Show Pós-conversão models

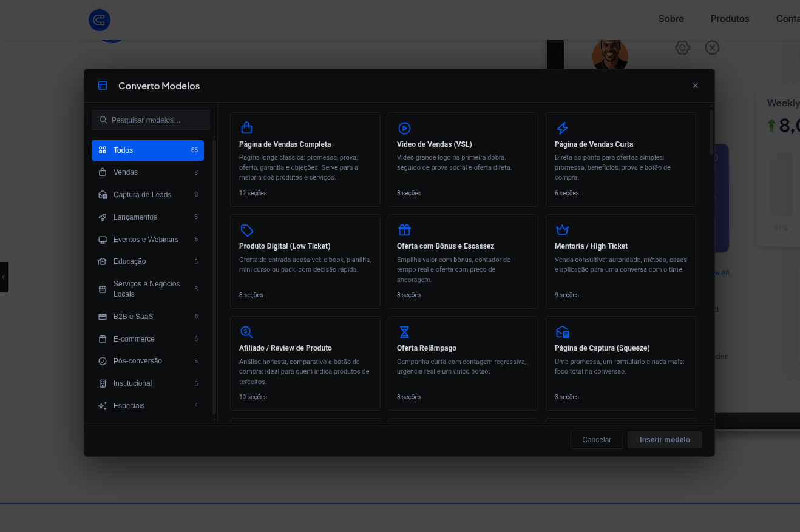[x=147, y=361]
